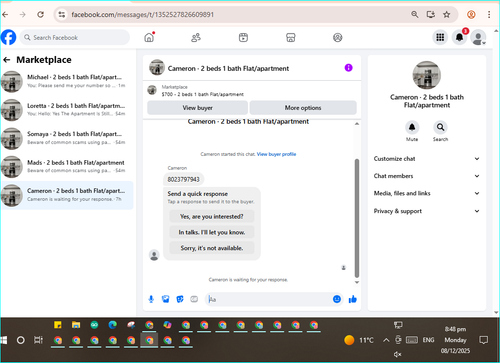Open the account profile avatar menu
The image size is (500, 363).
(478, 37)
